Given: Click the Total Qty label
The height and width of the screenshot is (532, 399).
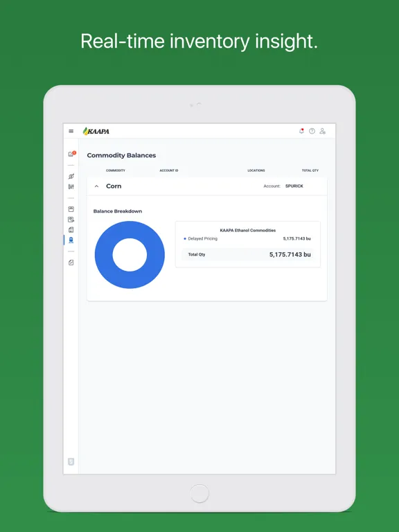Looking at the screenshot, I should tap(197, 254).
